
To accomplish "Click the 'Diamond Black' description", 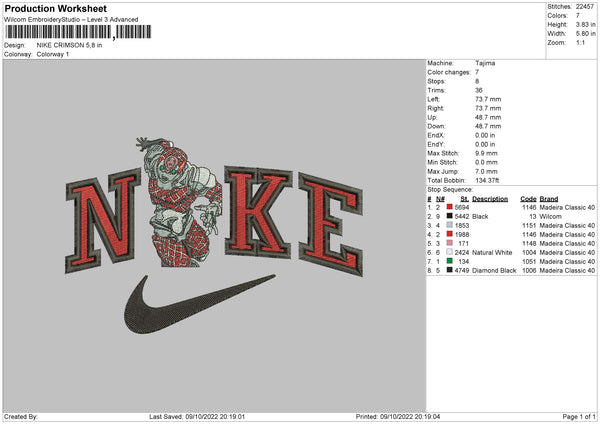I will click(494, 270).
